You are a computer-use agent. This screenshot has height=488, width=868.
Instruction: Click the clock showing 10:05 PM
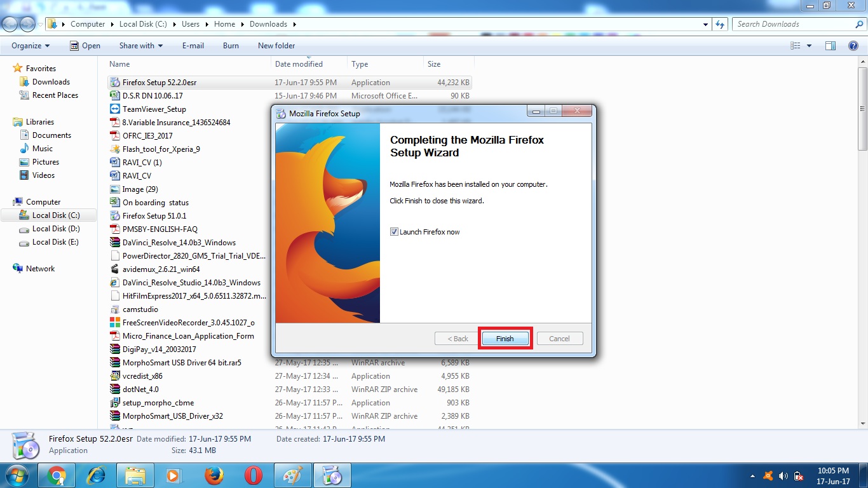point(833,471)
